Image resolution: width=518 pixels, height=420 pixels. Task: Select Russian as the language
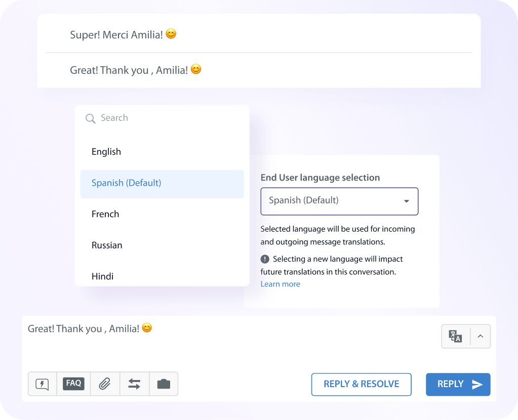pos(107,245)
